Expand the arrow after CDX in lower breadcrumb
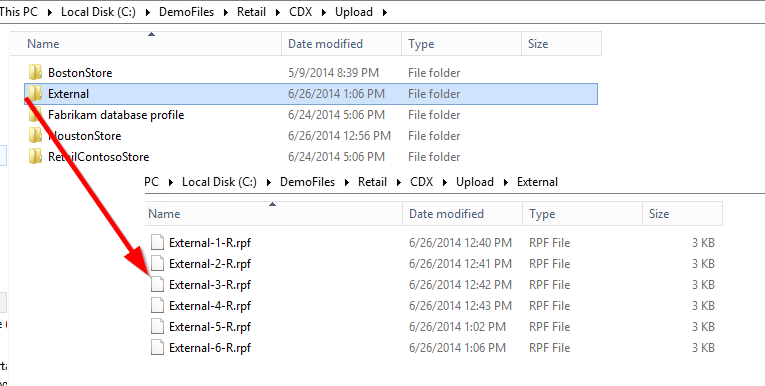This screenshot has height=386, width=765. (x=444, y=182)
